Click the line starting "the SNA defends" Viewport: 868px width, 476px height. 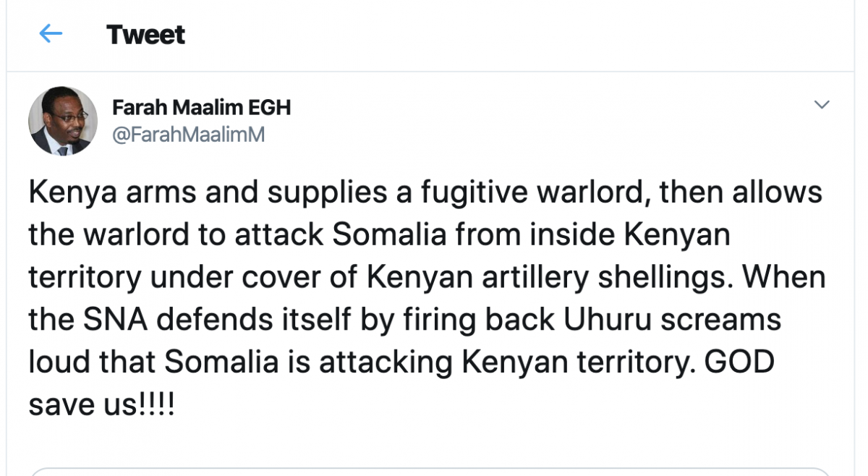(x=405, y=320)
